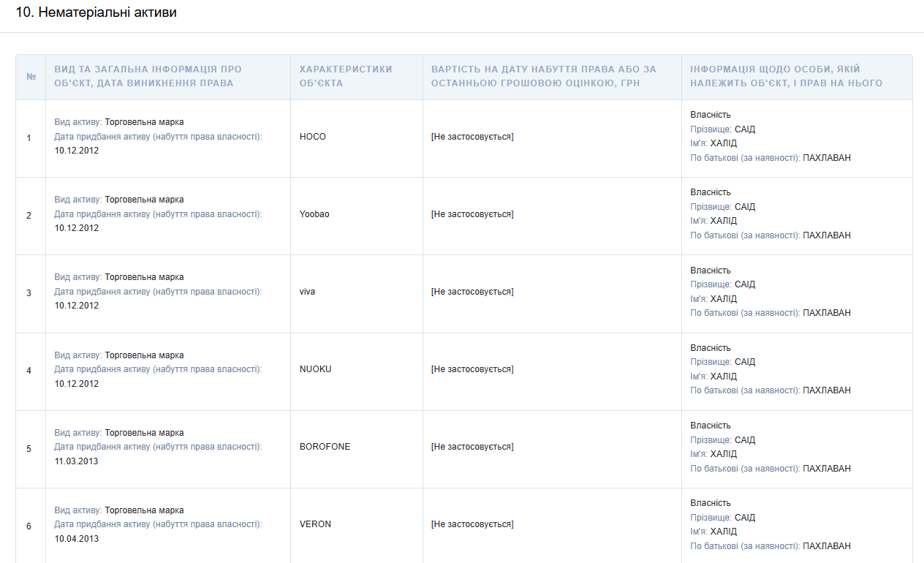Click the heading "10. Нематеріальні активи"
This screenshot has height=563, width=924.
(x=96, y=12)
